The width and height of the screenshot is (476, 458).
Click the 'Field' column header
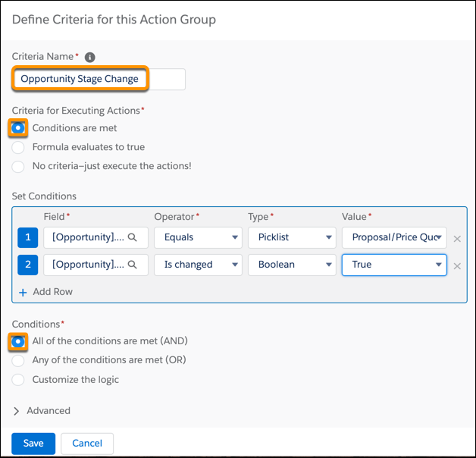(x=54, y=217)
